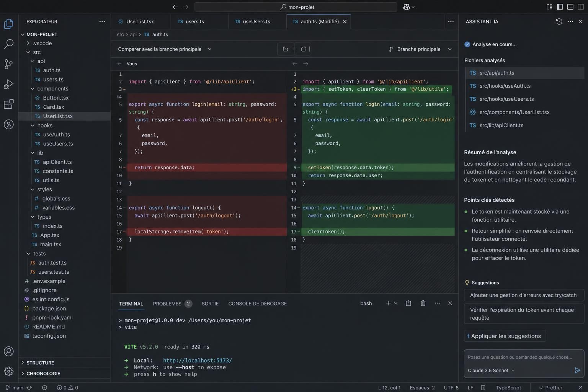Focus the assistant question input field
Image resolution: width=588 pixels, height=392 pixels.
520,357
